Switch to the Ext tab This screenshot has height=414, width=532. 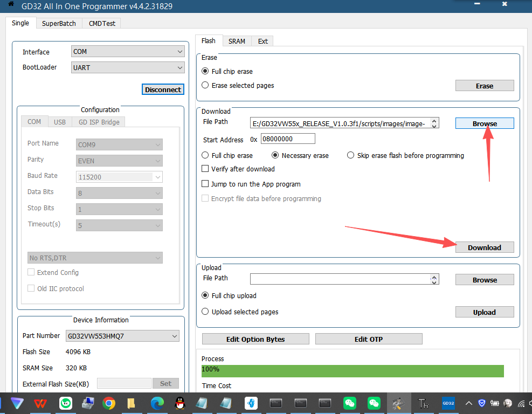pos(262,41)
